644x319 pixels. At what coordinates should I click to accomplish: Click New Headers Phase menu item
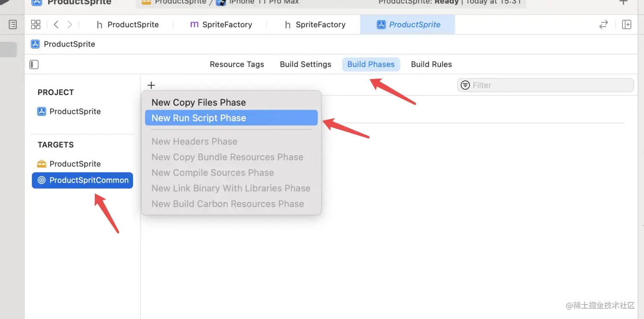pos(231,141)
